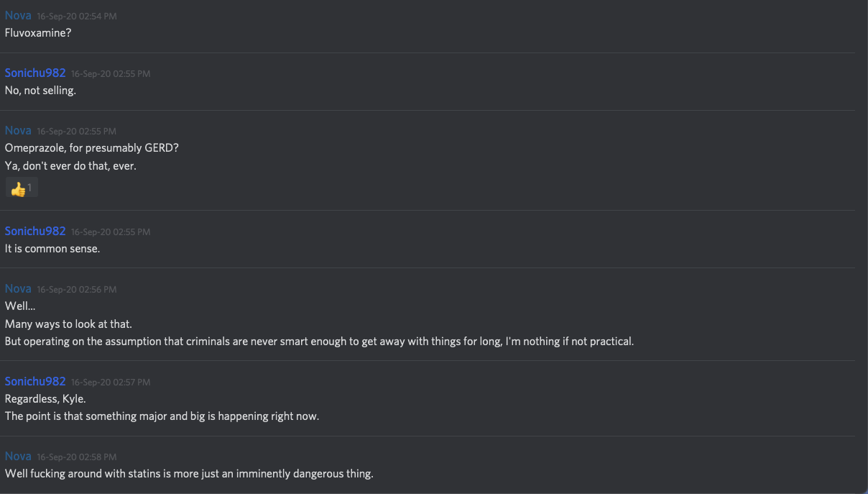Click the 02:58 PM timestamp

tap(77, 457)
